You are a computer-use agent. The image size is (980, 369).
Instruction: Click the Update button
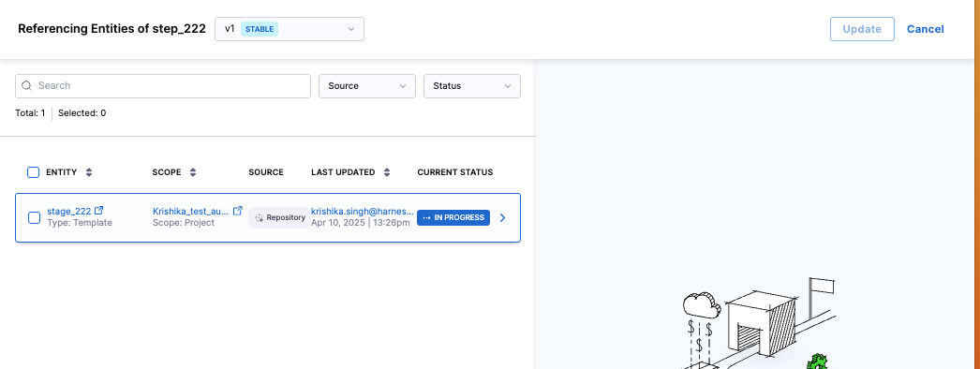pos(862,29)
